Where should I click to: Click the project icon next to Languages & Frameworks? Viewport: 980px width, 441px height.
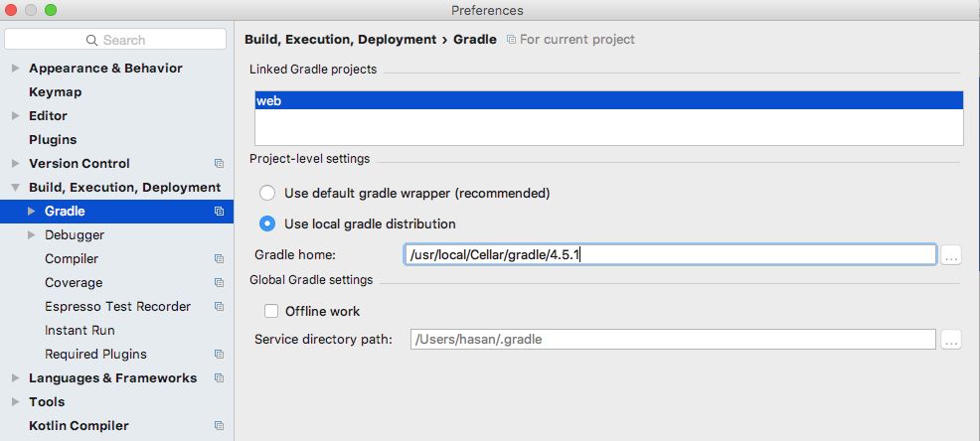tap(219, 377)
